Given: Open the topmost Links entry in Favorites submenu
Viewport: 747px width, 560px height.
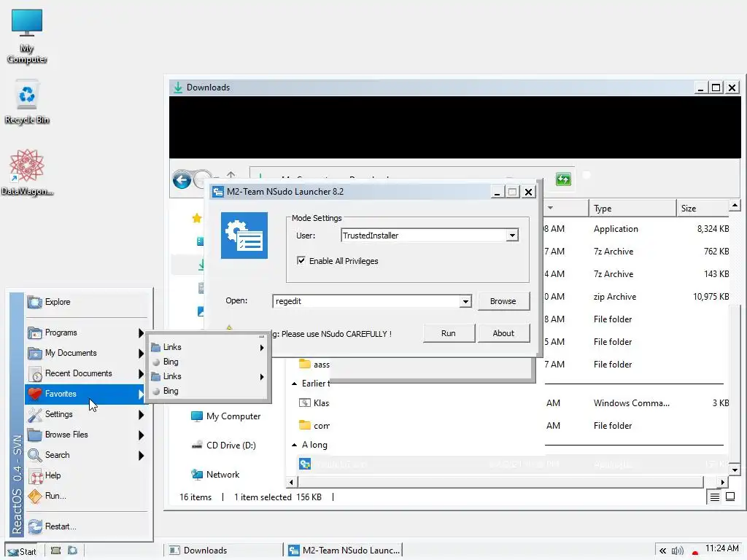Looking at the screenshot, I should [x=208, y=347].
